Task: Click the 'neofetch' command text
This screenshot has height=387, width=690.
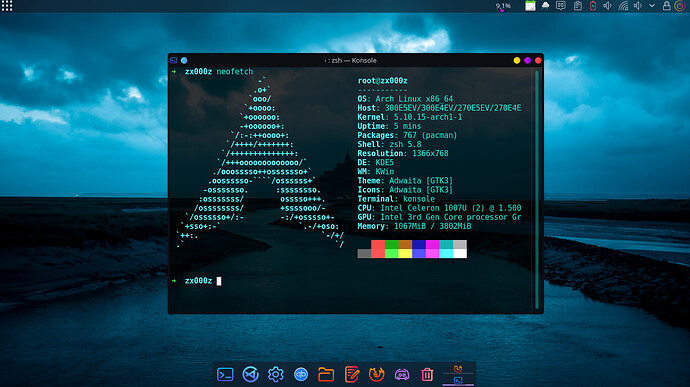Action: coord(235,71)
